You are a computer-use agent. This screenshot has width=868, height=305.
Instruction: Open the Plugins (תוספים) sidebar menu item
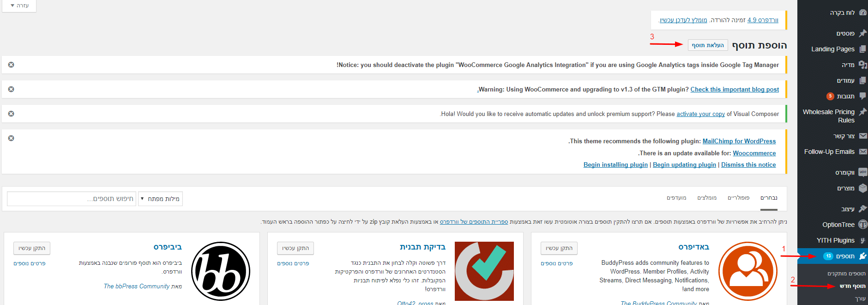pos(832,256)
